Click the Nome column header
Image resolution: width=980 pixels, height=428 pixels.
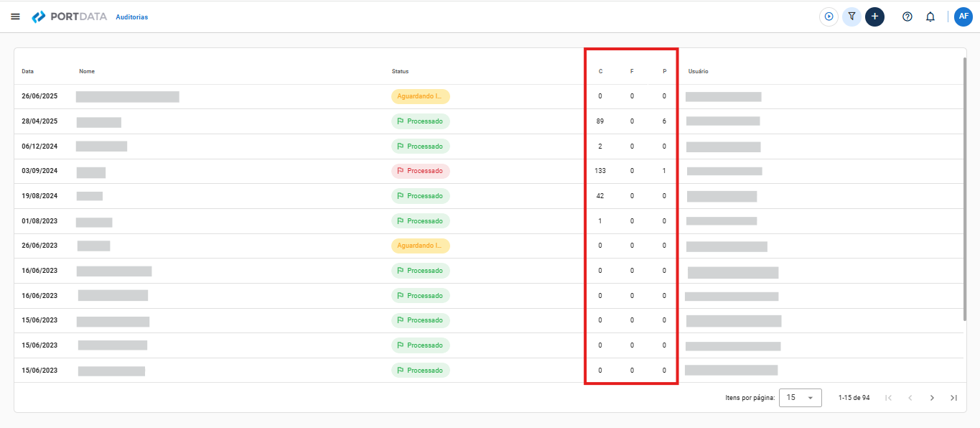(87, 72)
